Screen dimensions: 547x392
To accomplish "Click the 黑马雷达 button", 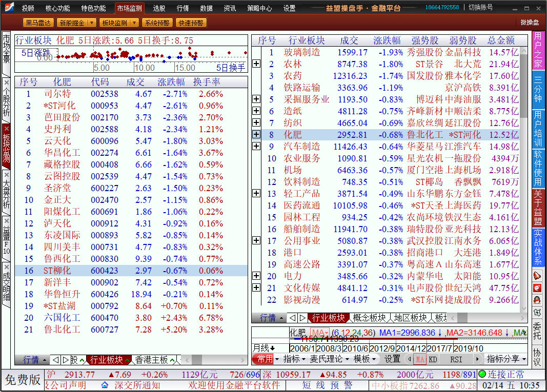I will click(38, 23).
